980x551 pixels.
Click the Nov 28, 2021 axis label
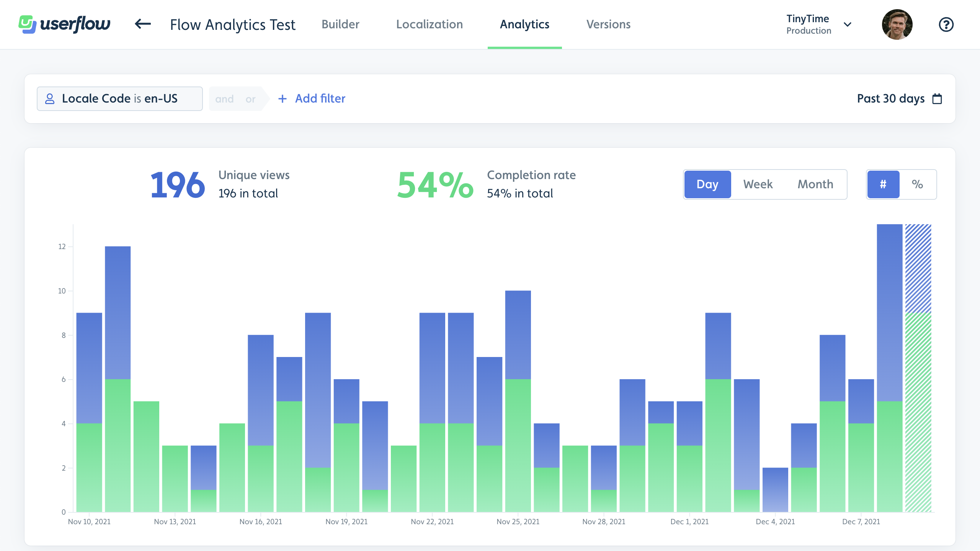(604, 522)
